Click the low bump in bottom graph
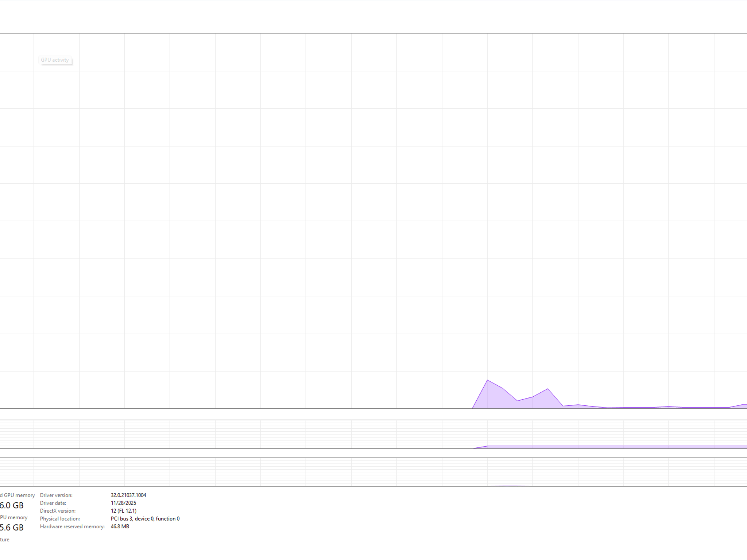 point(511,486)
